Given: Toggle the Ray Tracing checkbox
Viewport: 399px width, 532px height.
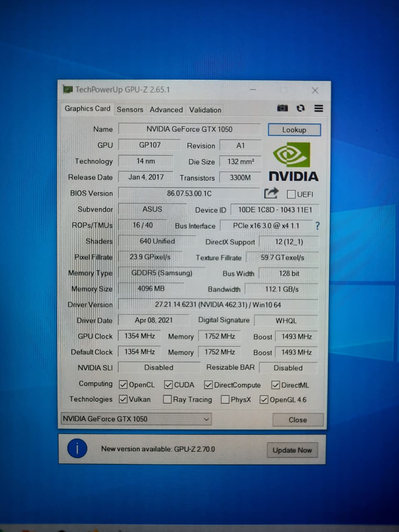Looking at the screenshot, I should (x=167, y=399).
